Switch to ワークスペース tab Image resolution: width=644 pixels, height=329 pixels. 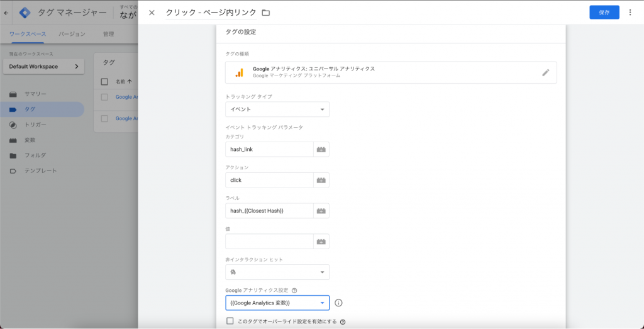(x=28, y=34)
